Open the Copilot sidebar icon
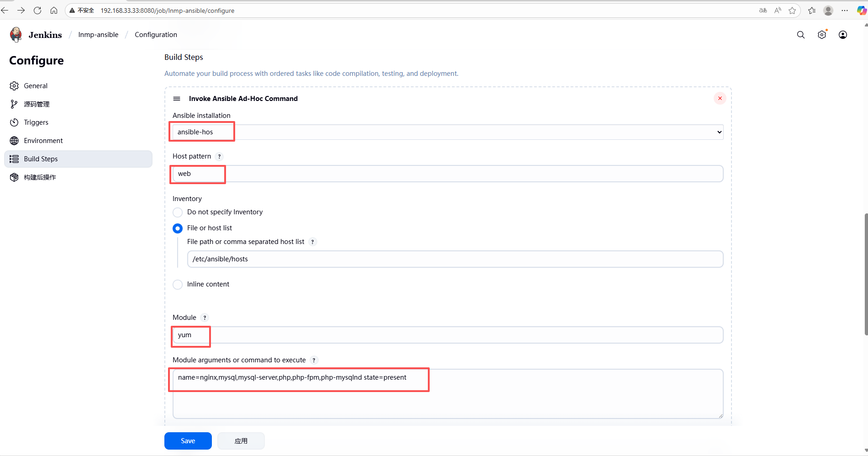Viewport: 868px width, 456px height. (862, 11)
